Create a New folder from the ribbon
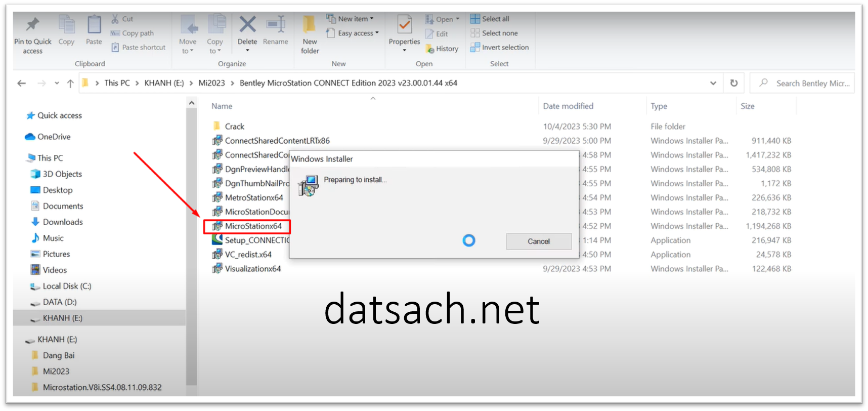 [310, 34]
